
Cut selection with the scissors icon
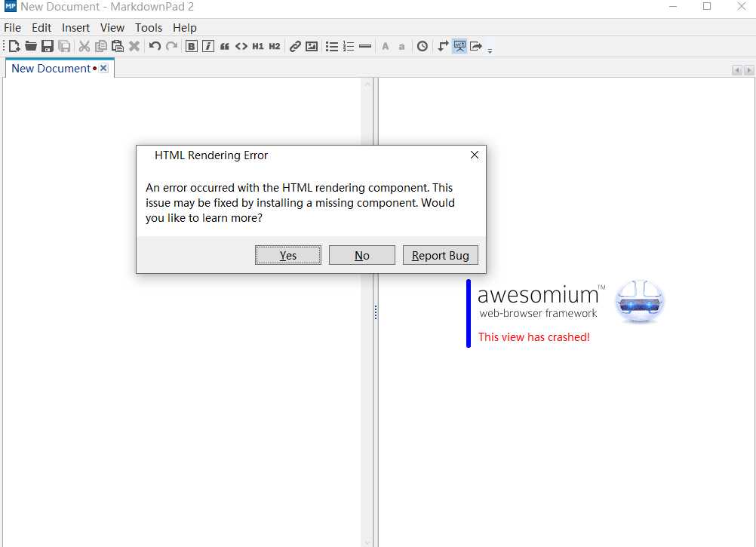pyautogui.click(x=85, y=46)
